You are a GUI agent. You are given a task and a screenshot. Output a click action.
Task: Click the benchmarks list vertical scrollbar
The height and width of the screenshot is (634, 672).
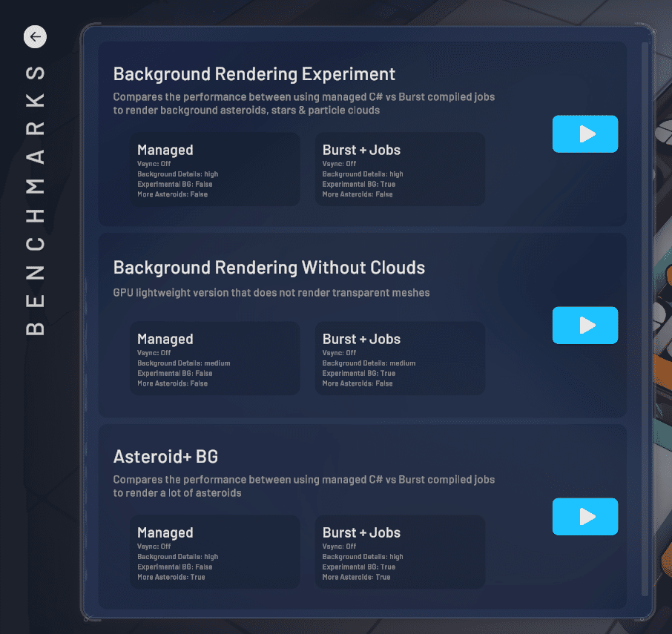pos(645,319)
